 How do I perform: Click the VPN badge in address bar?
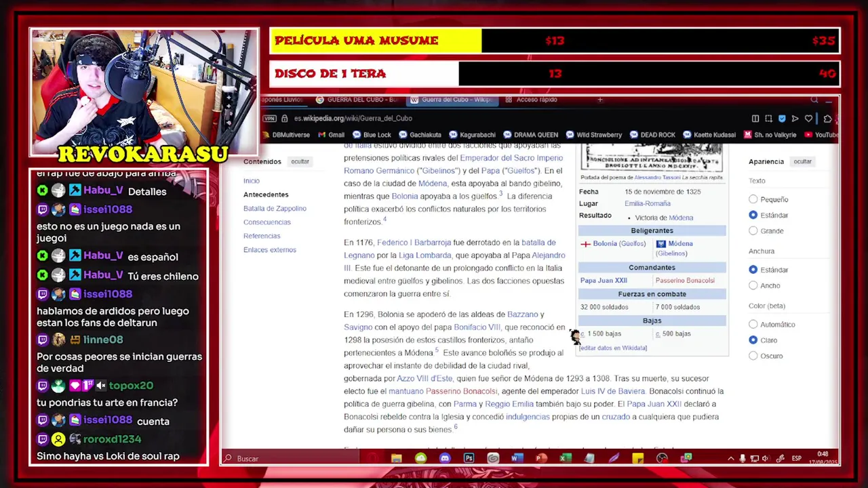tap(269, 119)
